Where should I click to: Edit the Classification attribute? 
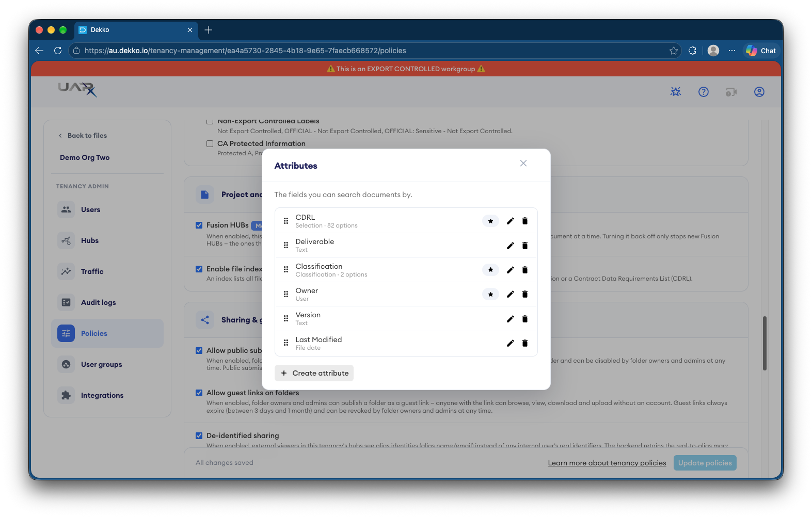click(x=510, y=270)
